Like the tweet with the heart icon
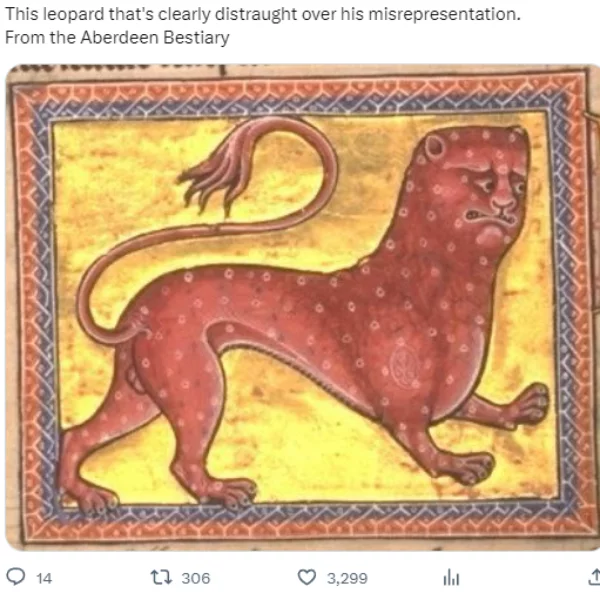This screenshot has height=600, width=600. [307, 577]
